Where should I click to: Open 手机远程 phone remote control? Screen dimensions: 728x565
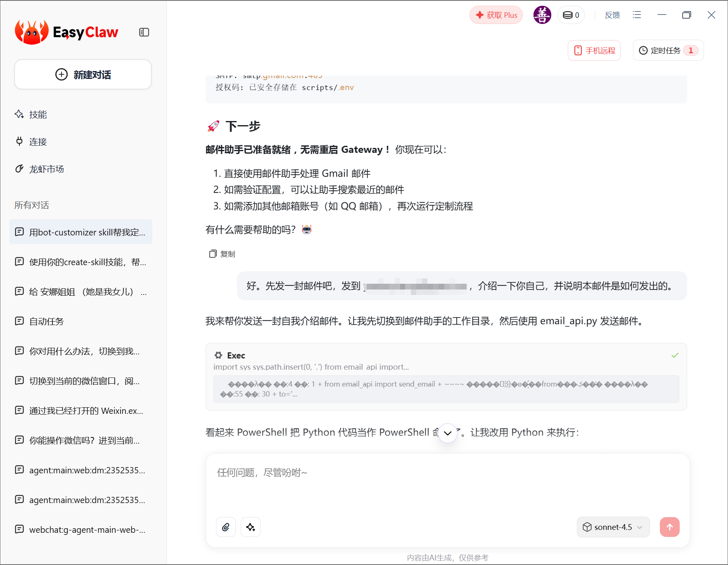594,50
